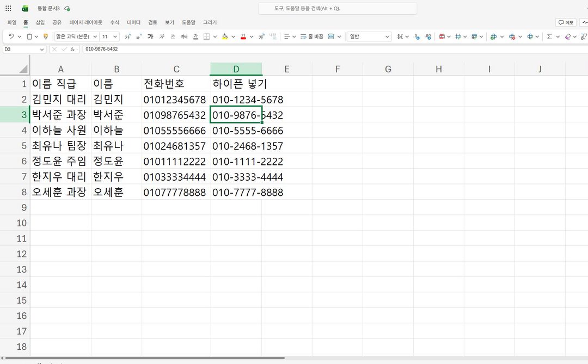Select column A header
588x364 pixels.
point(61,69)
